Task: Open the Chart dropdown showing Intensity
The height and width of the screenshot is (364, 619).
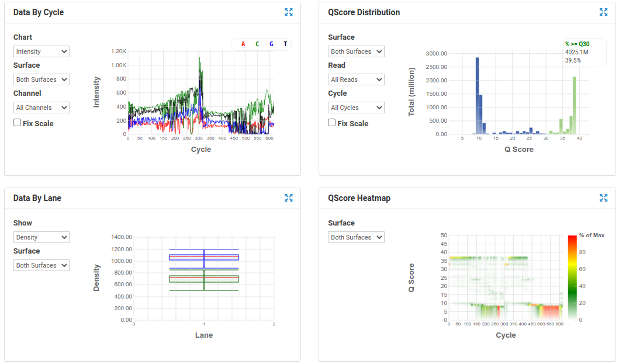Action: pos(42,51)
